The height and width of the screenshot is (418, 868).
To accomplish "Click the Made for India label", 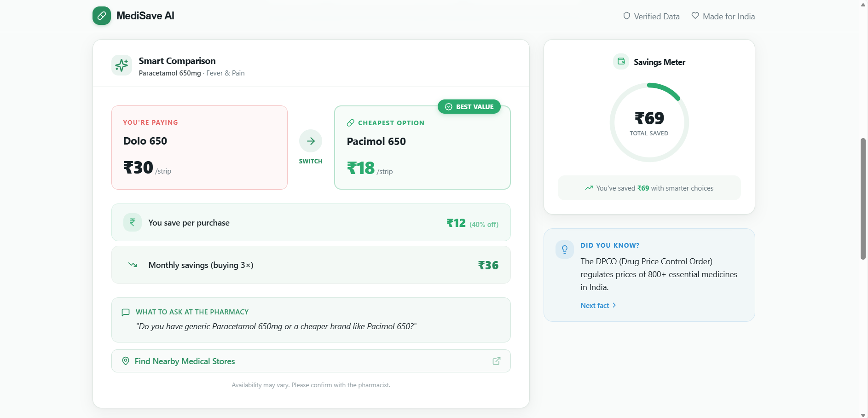I will click(729, 17).
